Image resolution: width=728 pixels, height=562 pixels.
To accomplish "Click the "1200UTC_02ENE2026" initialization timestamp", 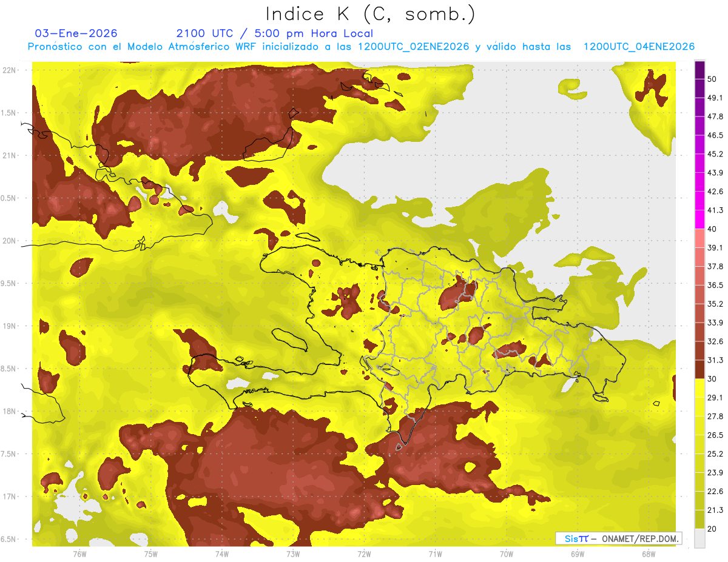I will (x=413, y=47).
